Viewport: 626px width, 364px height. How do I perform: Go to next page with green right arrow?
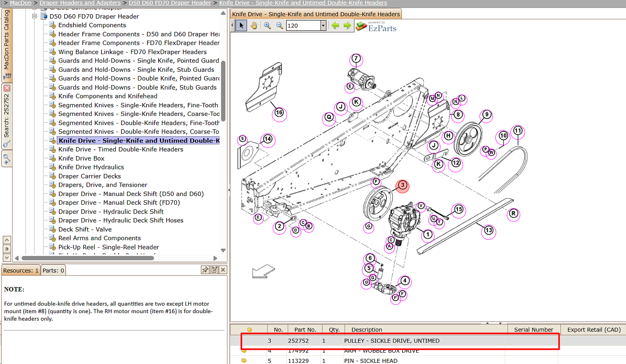[x=347, y=25]
